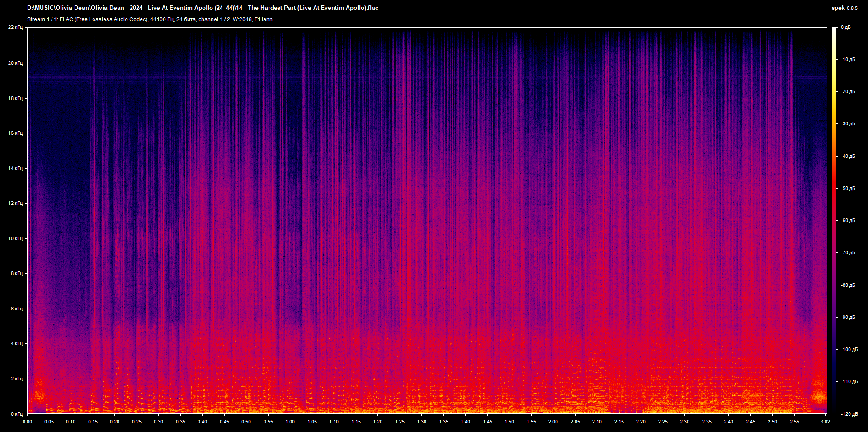The image size is (868, 432).
Task: Click the 3:02 end time label
Action: pyautogui.click(x=825, y=422)
